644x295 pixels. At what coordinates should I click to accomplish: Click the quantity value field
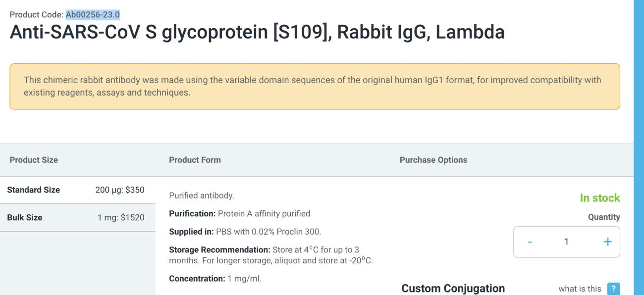pos(567,242)
